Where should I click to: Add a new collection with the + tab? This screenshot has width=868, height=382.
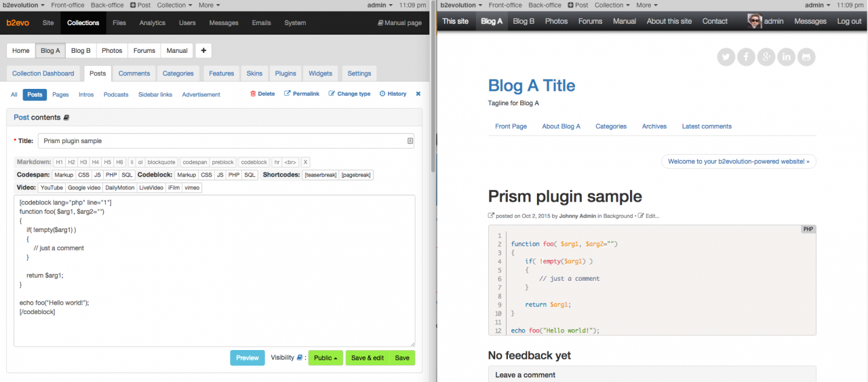click(203, 50)
